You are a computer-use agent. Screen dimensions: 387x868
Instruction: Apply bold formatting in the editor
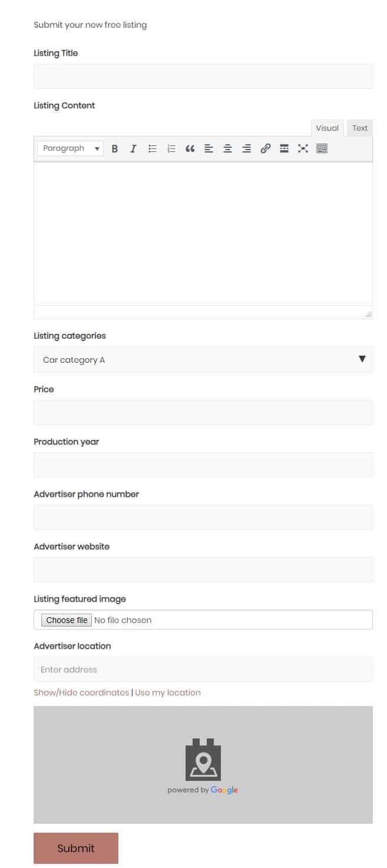[114, 148]
